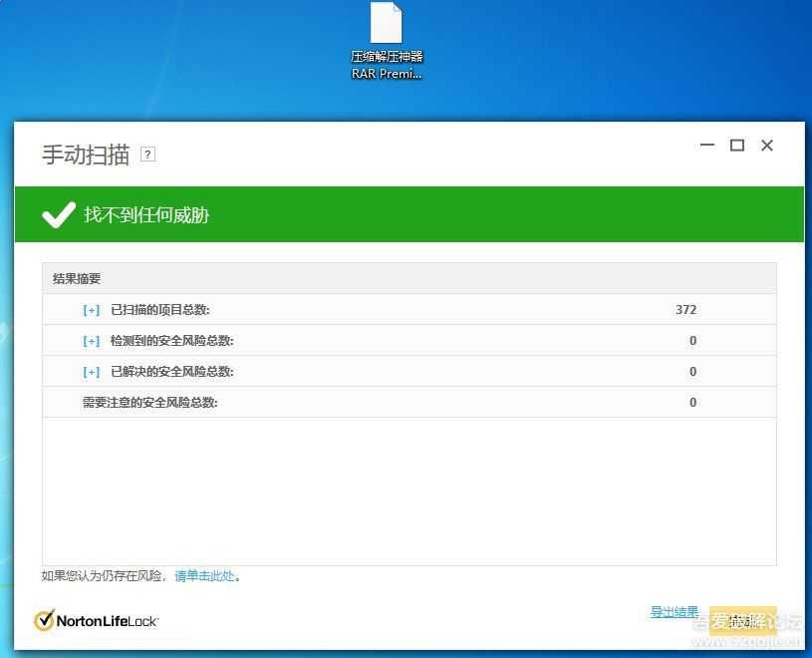Click the scanned items count value 372

(684, 309)
